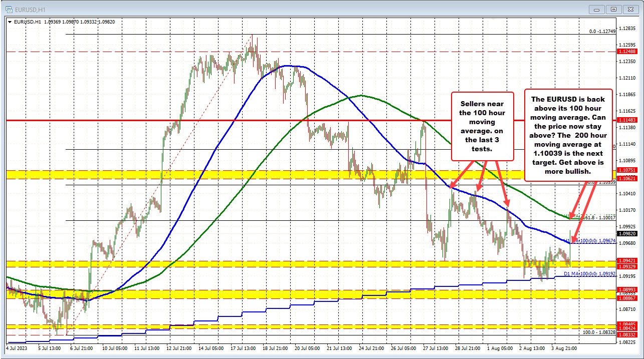
Task: Click the EURUSD,H1 title bar label
Action: point(30,9)
